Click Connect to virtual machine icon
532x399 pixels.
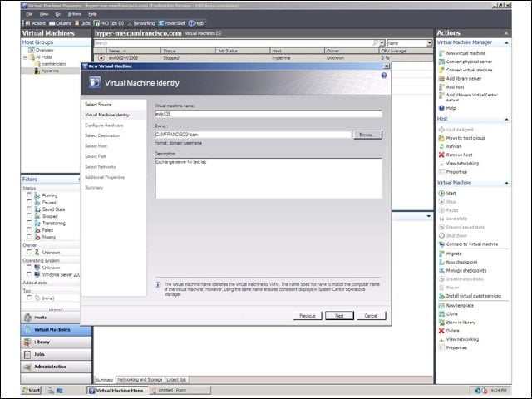click(x=441, y=244)
